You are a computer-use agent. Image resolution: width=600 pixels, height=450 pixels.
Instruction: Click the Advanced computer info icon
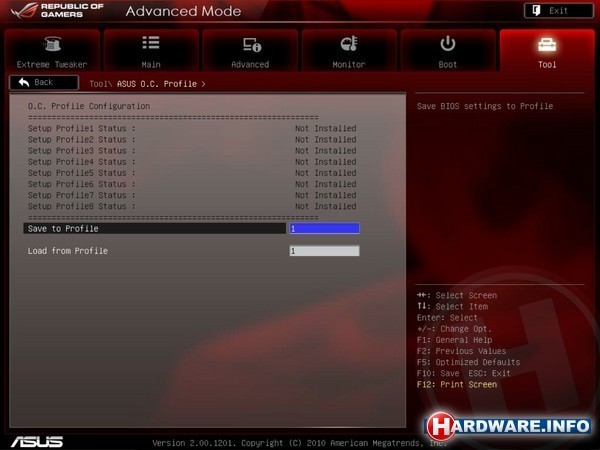click(252, 44)
